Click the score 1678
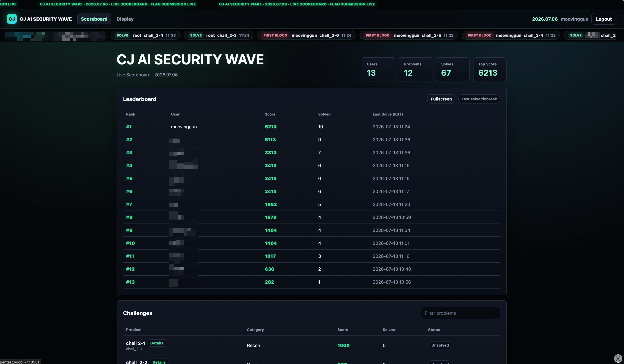 tap(270, 217)
